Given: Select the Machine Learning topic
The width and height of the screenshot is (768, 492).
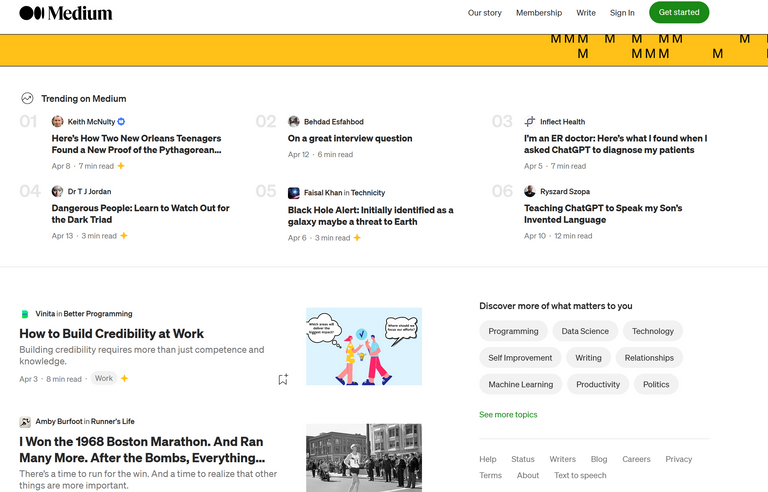Looking at the screenshot, I should [521, 385].
